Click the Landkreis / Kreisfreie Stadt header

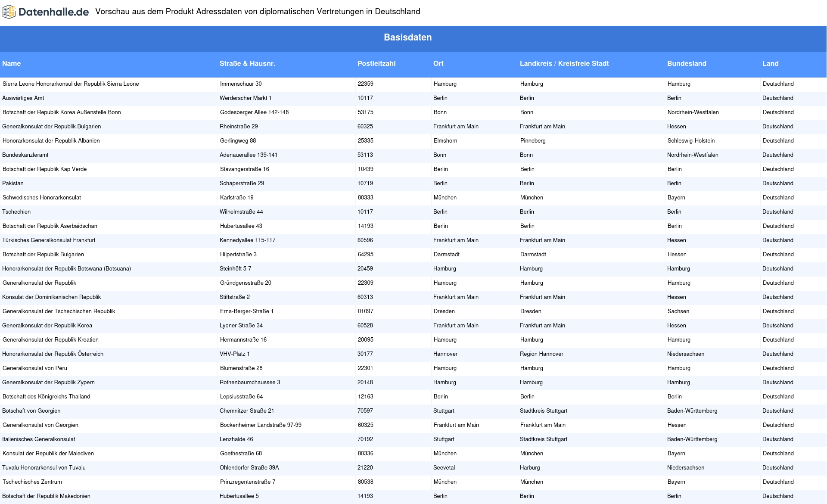(564, 63)
